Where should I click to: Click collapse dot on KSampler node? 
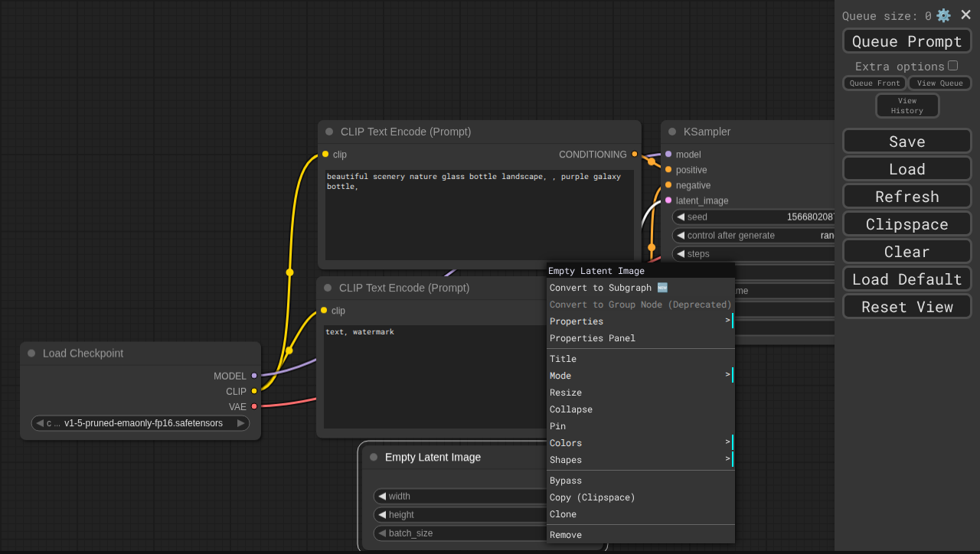coord(672,132)
